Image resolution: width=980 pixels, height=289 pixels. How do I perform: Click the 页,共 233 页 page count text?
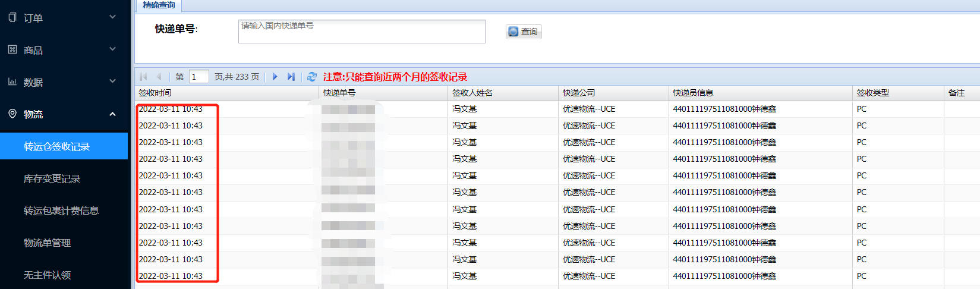click(x=237, y=77)
